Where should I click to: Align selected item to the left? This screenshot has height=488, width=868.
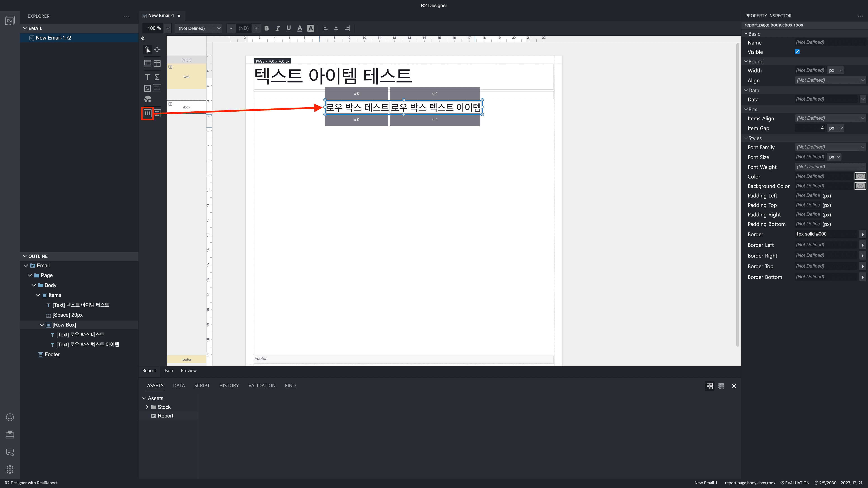point(325,28)
